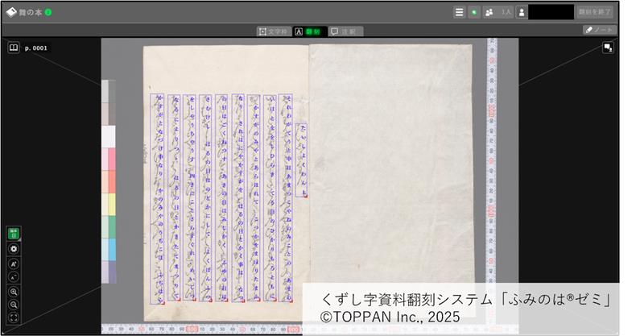Click the p. 0001 page indicator

37,48
